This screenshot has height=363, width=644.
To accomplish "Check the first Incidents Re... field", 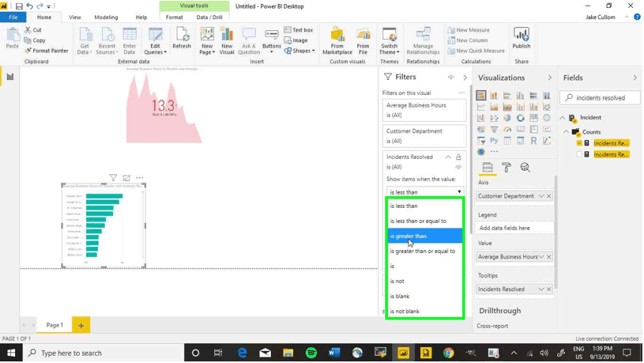I will (579, 143).
